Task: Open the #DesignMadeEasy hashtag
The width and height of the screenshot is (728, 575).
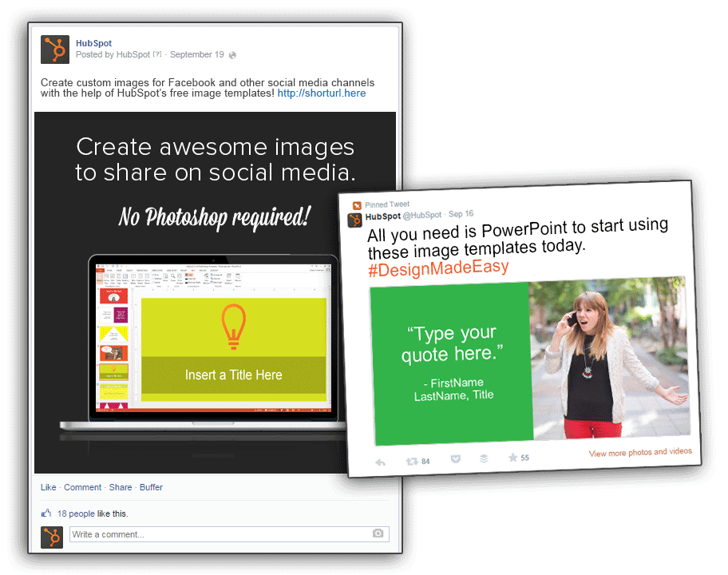Action: click(438, 268)
